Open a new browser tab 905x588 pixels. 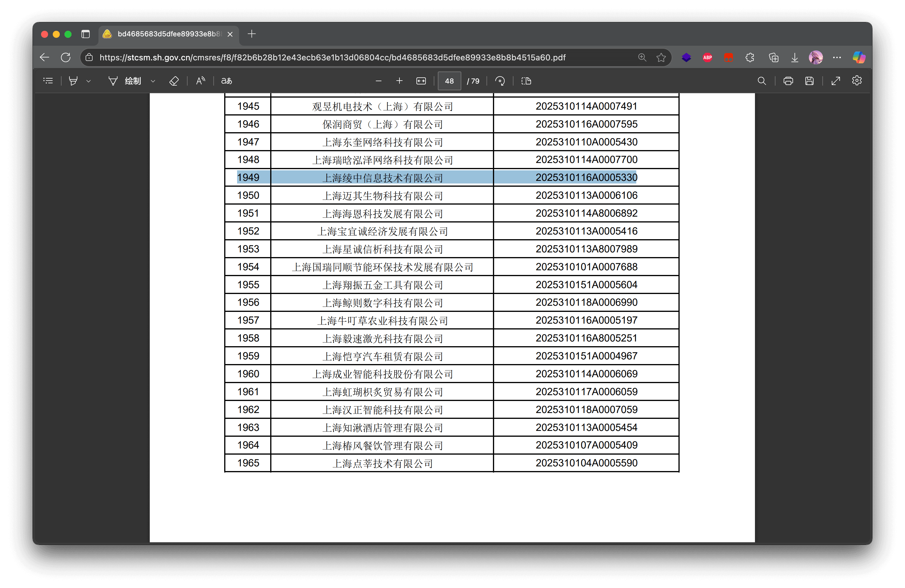click(x=251, y=34)
